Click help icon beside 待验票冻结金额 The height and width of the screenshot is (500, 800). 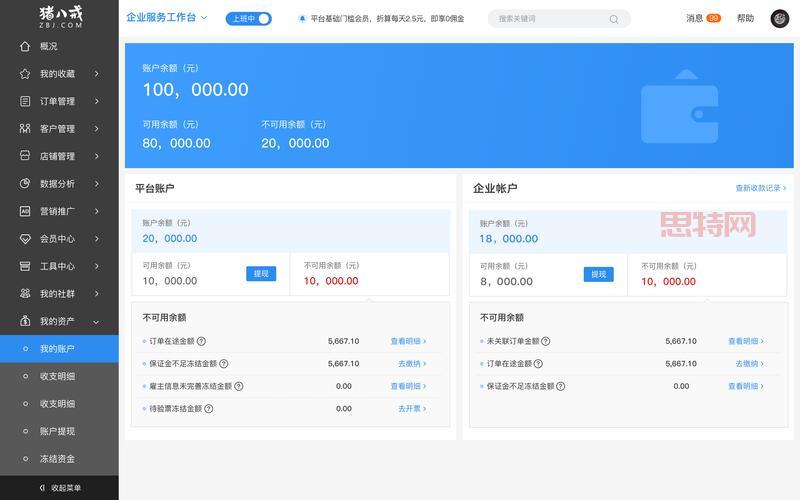coord(209,409)
